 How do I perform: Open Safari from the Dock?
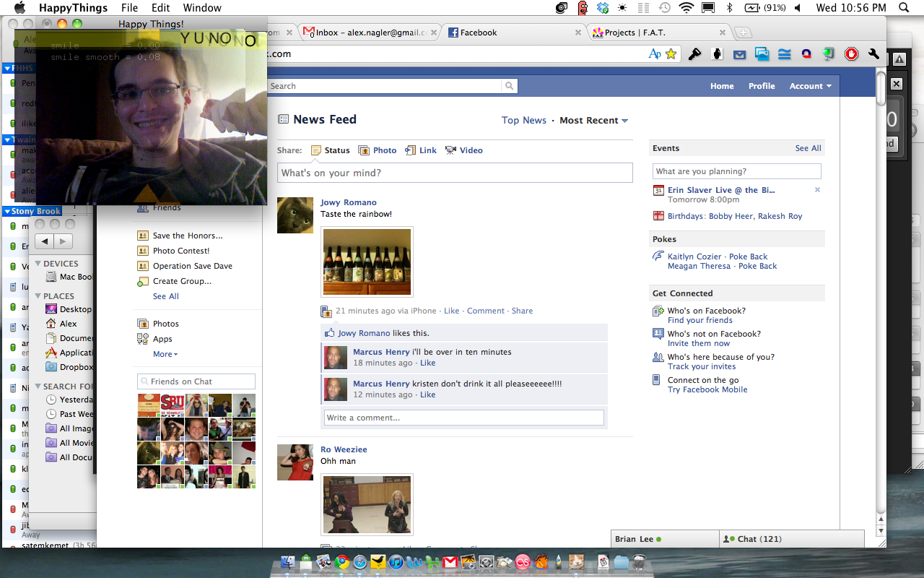point(359,562)
